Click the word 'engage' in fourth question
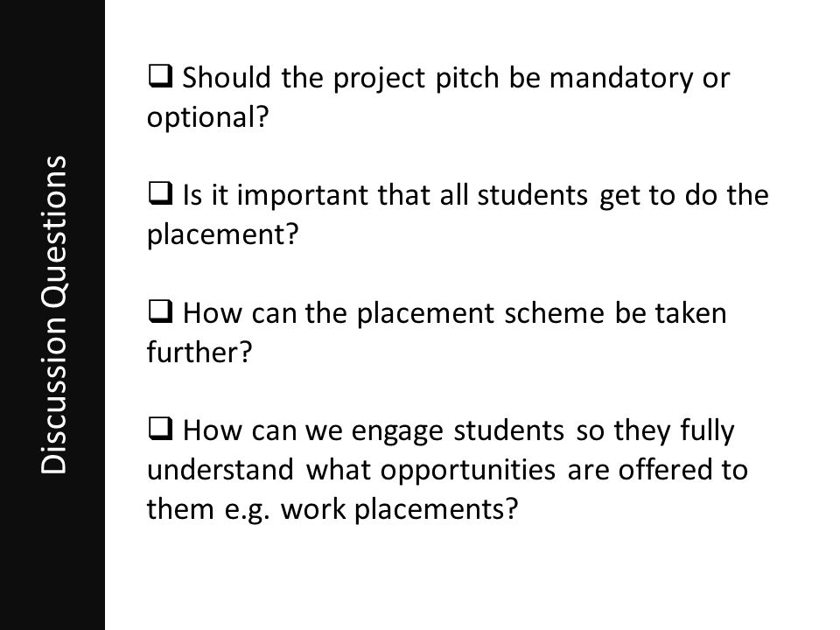 coord(397,431)
